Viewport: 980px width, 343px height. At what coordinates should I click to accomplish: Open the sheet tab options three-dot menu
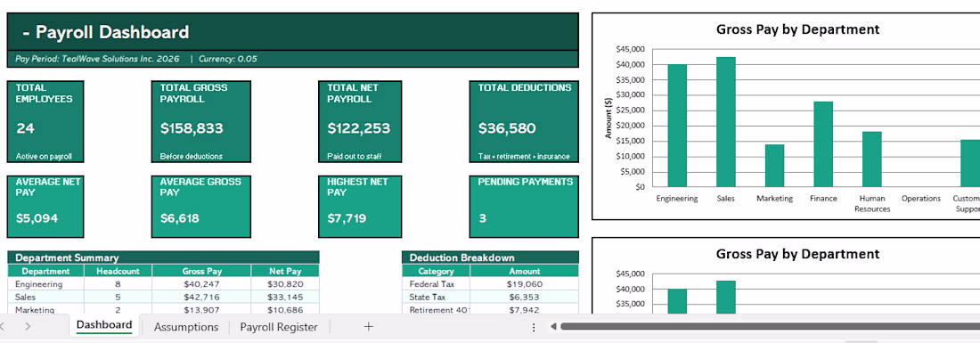tap(533, 327)
